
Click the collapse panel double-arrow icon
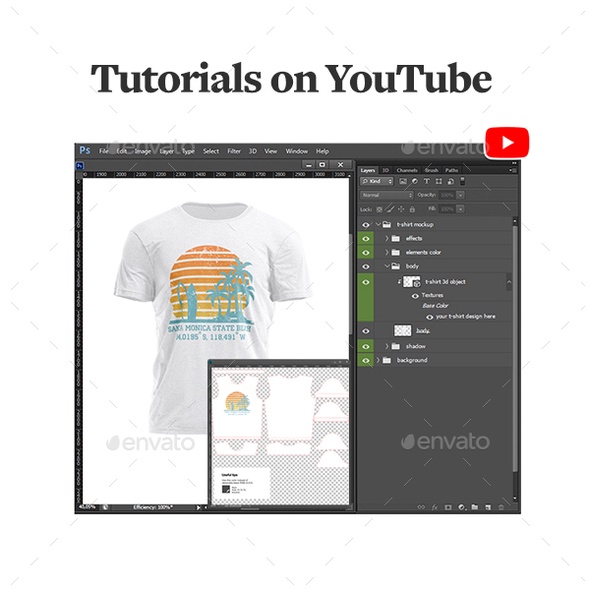514,163
